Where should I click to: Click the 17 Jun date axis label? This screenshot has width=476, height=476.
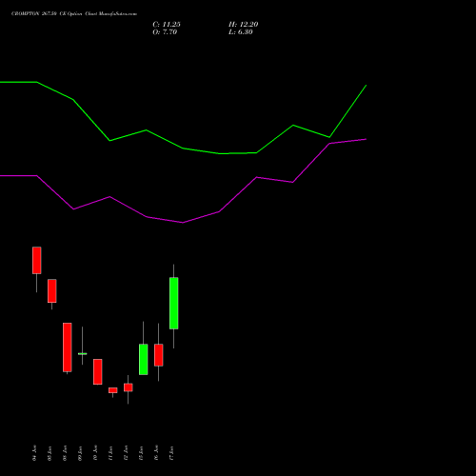pyautogui.click(x=171, y=453)
